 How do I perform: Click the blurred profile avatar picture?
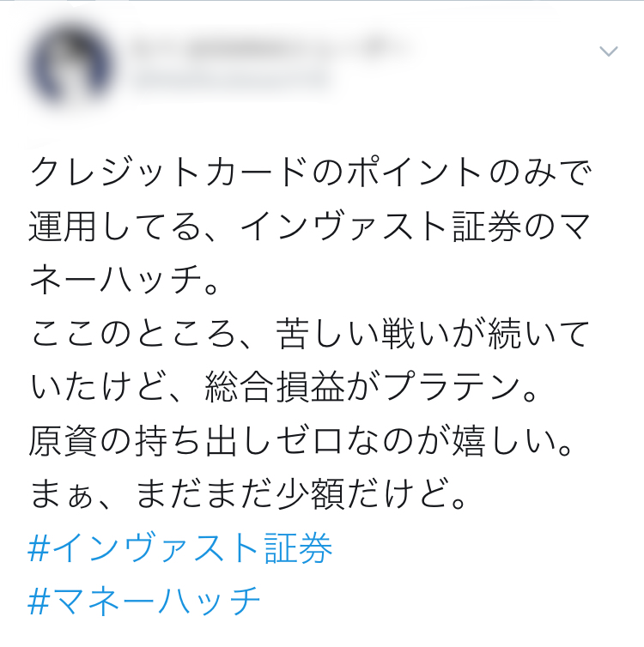[x=70, y=64]
